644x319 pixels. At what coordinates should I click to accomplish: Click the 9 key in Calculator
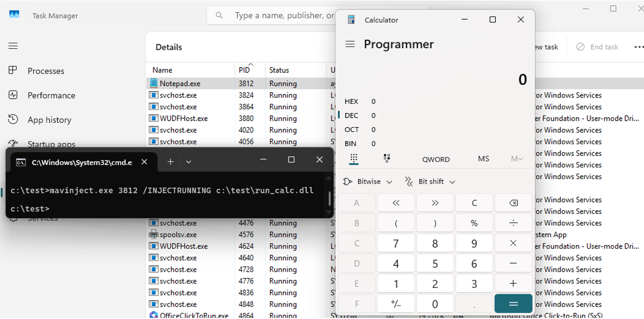[x=474, y=243]
